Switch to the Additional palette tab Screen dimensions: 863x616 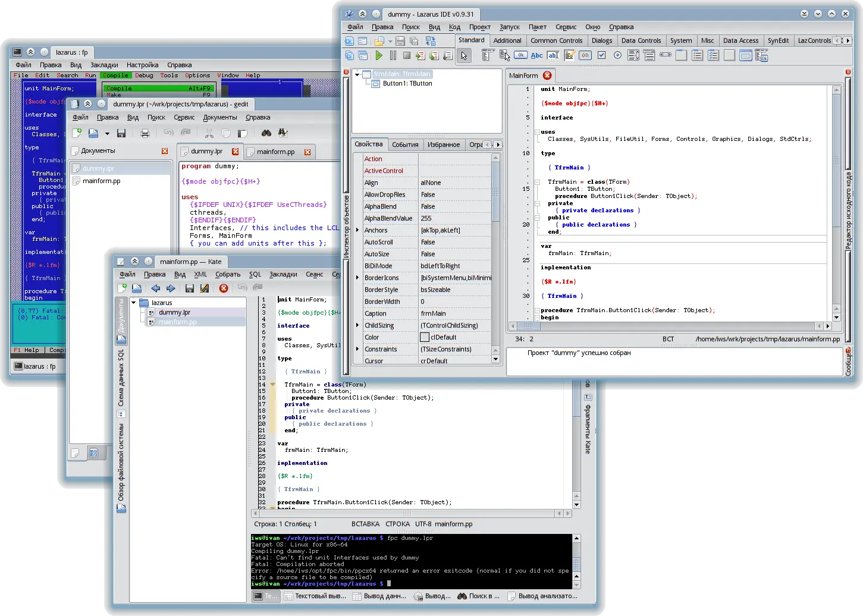point(507,40)
